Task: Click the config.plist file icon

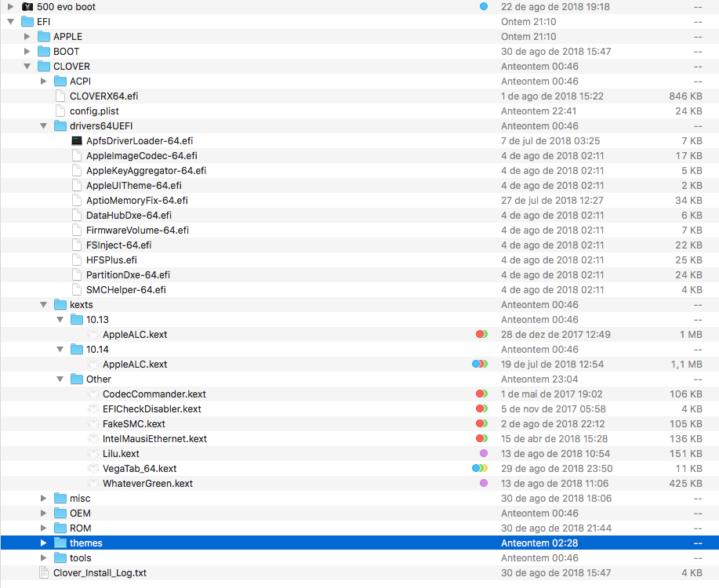Action: pos(60,111)
